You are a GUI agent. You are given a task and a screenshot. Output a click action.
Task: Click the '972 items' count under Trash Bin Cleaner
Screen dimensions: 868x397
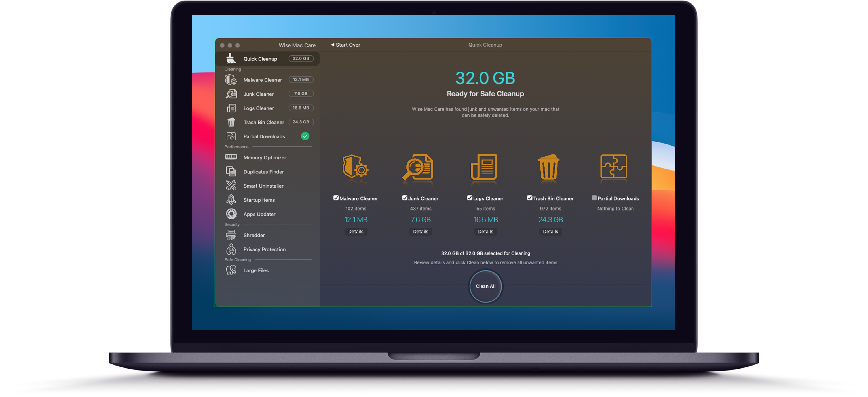click(551, 209)
